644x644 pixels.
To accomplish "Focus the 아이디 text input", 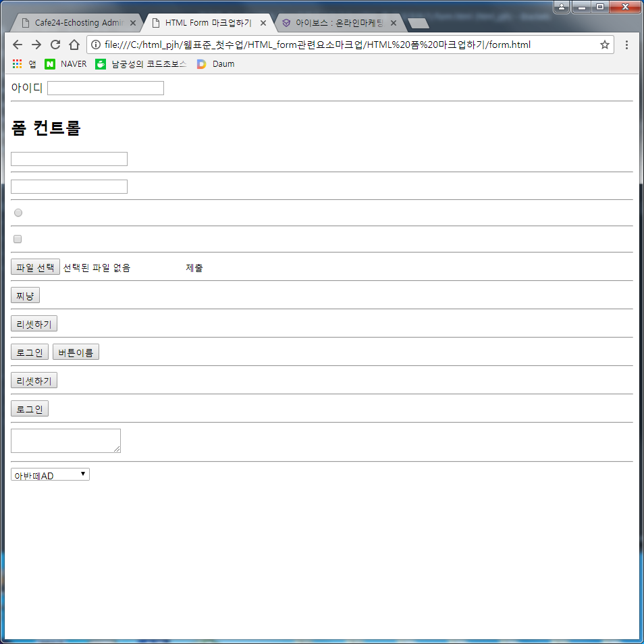I will [105, 88].
